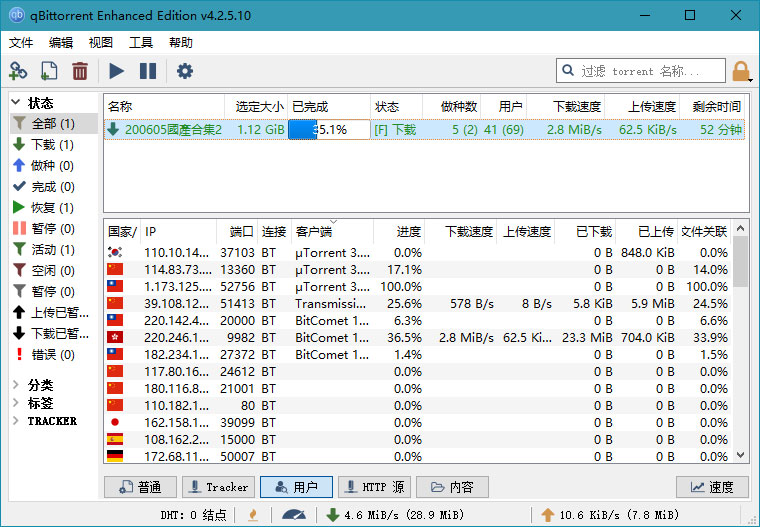Switch to the 用户 tab

click(x=297, y=487)
